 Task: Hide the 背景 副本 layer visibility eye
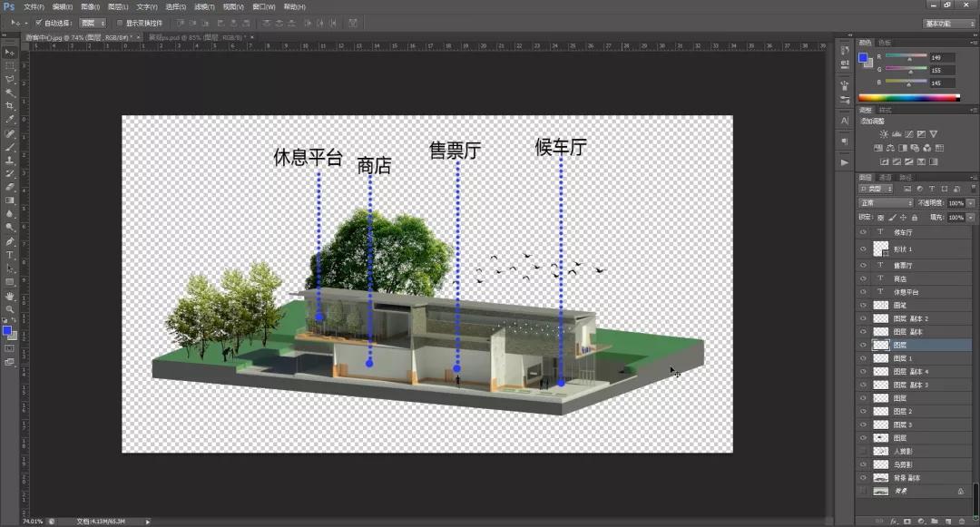click(862, 477)
